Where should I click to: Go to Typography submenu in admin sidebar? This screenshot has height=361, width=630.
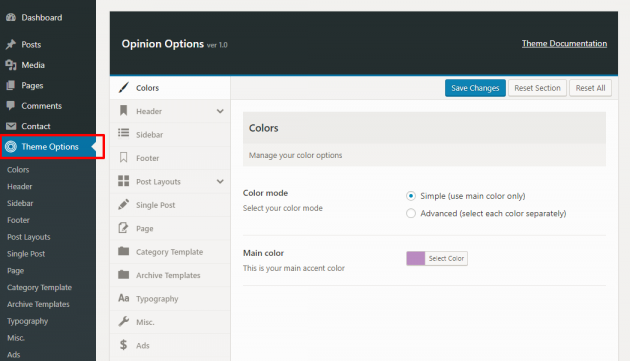point(27,321)
